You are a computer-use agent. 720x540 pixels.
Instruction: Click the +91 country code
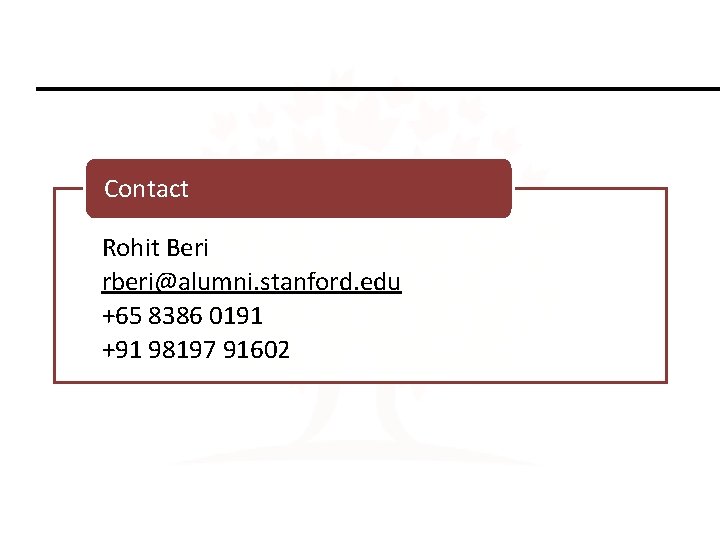[x=122, y=350]
